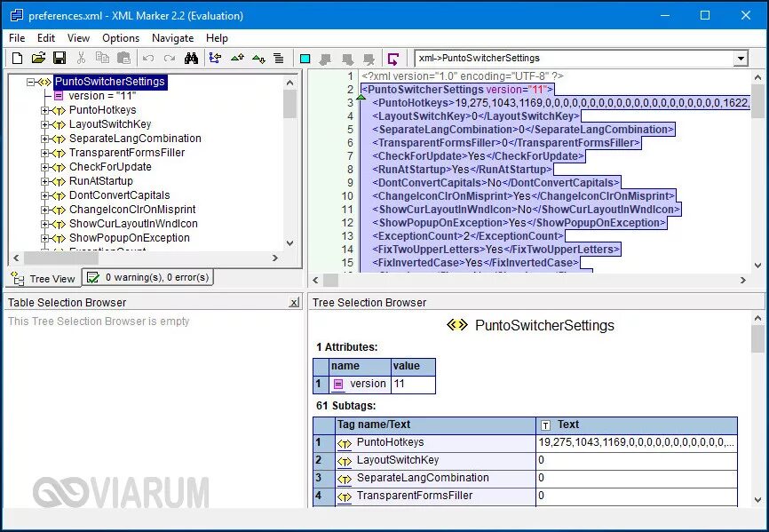Close the Table Selection Browser panel

tap(294, 303)
